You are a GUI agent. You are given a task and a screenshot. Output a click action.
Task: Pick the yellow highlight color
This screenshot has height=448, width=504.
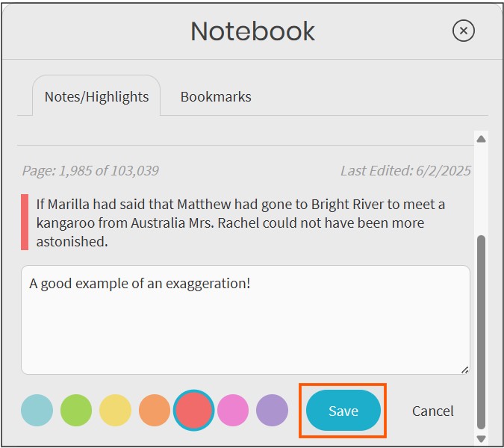tap(116, 411)
